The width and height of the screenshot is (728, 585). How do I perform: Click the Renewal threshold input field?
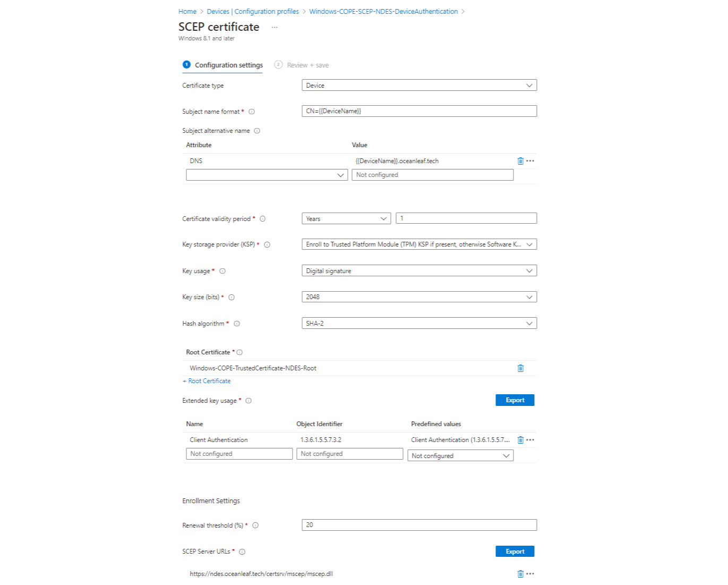coord(419,524)
